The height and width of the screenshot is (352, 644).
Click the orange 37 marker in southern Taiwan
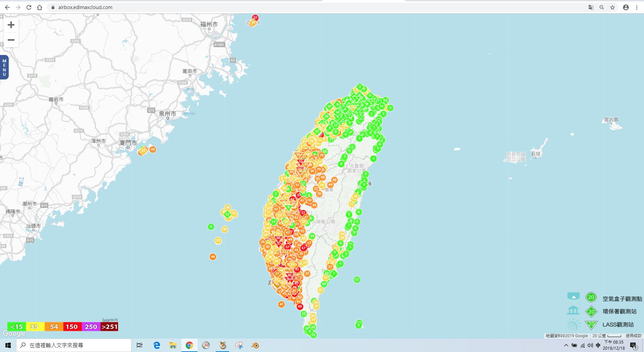point(307,274)
